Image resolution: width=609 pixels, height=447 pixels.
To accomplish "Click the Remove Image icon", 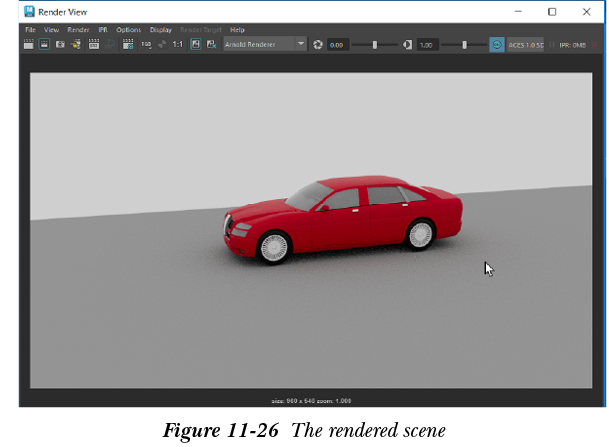I will click(211, 45).
